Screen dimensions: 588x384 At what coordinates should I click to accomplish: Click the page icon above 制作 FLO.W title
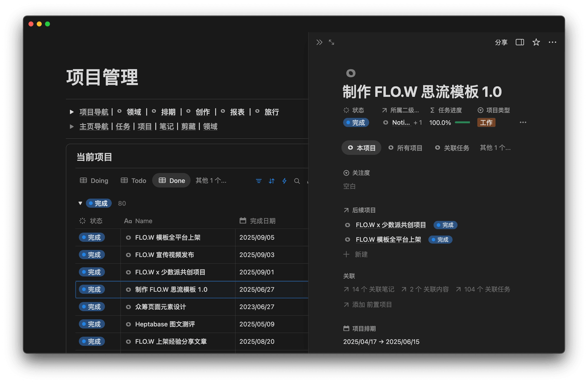coord(351,73)
